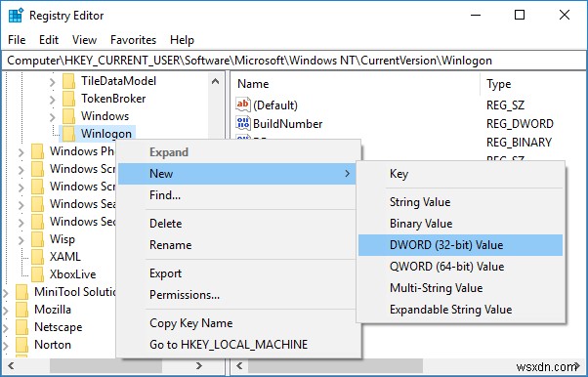Create a new Expandable String Value

click(460, 310)
